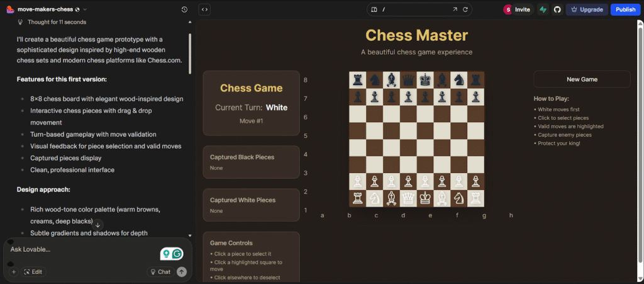Click the preview page vertical scrollbar
This screenshot has height=284, width=644.
[640, 144]
